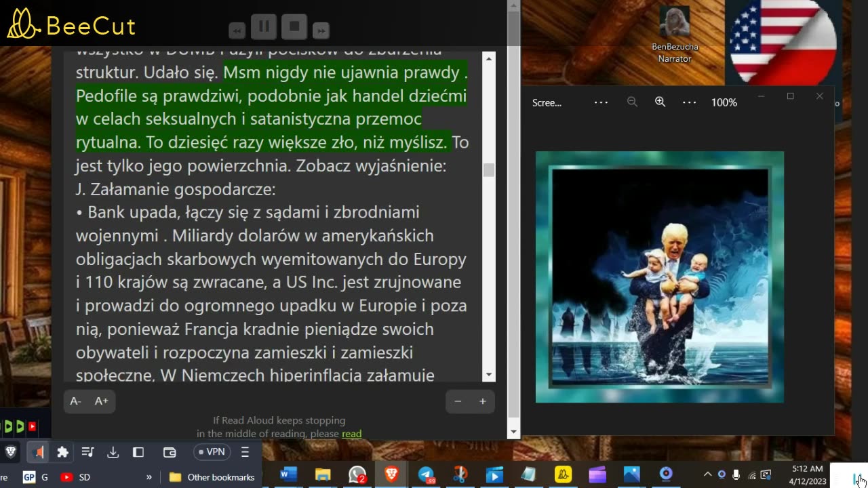Click the minus button below the text panel
Viewport: 868px width, 488px height.
coord(458,401)
